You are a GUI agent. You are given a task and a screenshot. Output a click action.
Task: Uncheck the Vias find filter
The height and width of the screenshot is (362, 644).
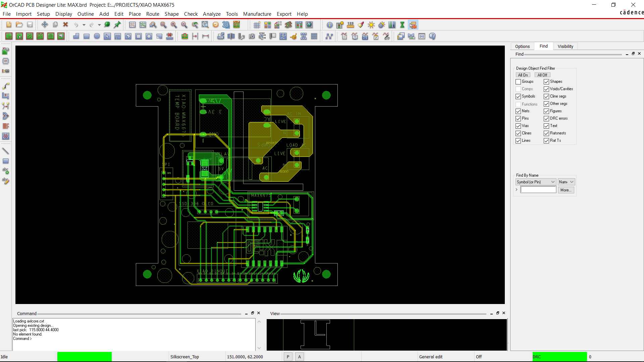click(x=518, y=126)
